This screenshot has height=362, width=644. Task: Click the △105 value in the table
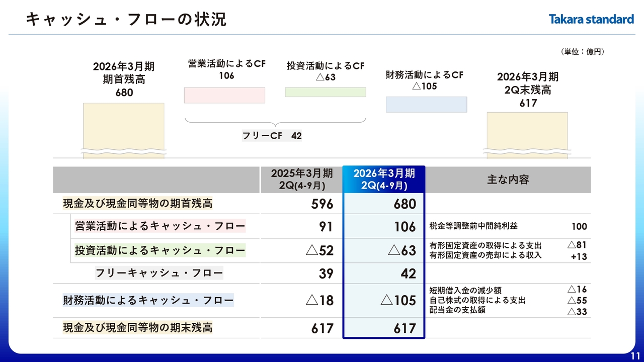click(x=398, y=301)
